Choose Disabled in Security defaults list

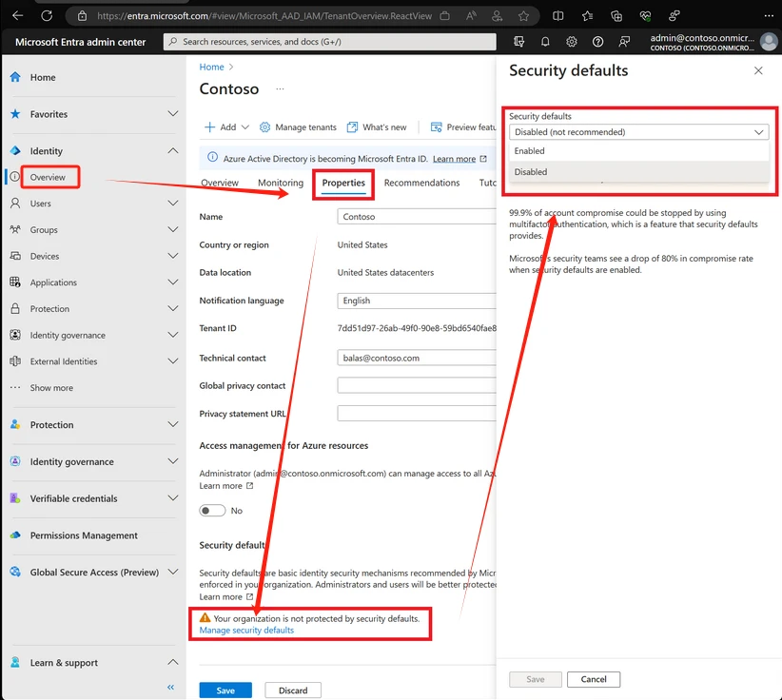point(639,172)
